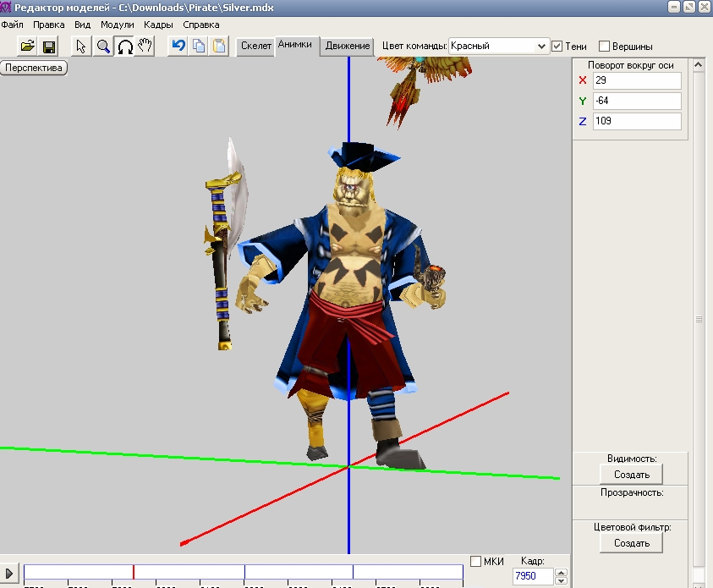Image resolution: width=713 pixels, height=588 pixels.
Task: Open the Справка menu
Action: [201, 25]
